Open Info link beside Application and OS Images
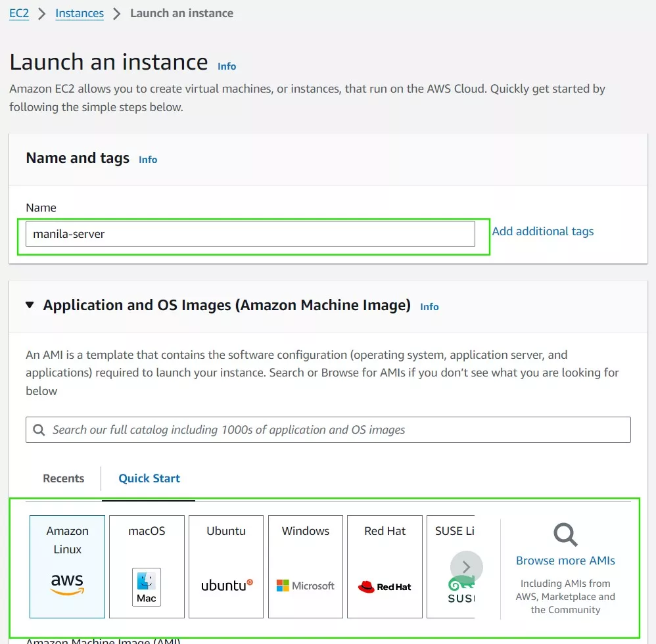This screenshot has width=656, height=644. coord(429,306)
